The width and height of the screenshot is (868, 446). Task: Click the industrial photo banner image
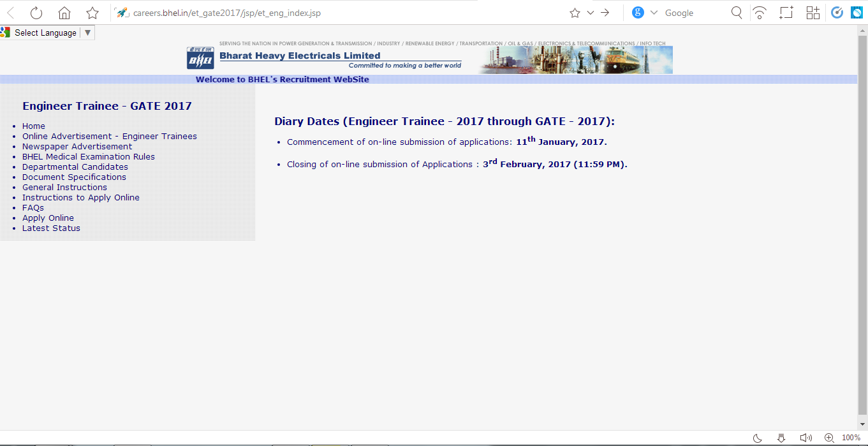pos(576,60)
